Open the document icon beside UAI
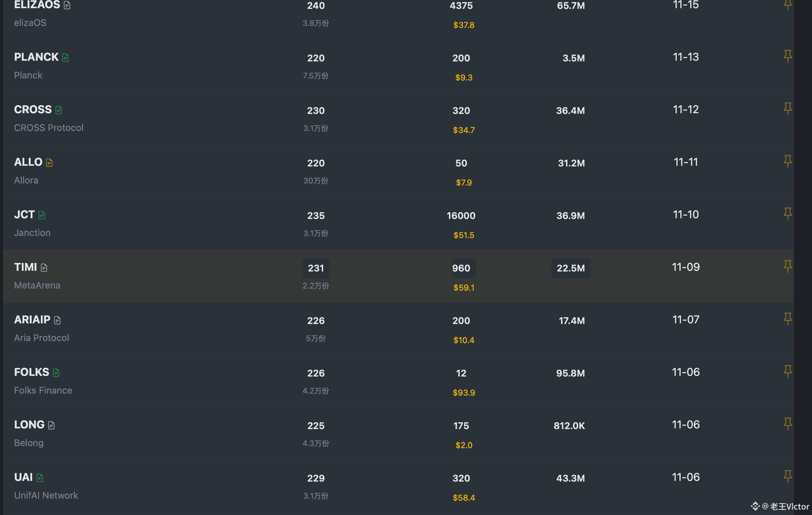Screen dimensions: 812x515 click(40, 478)
